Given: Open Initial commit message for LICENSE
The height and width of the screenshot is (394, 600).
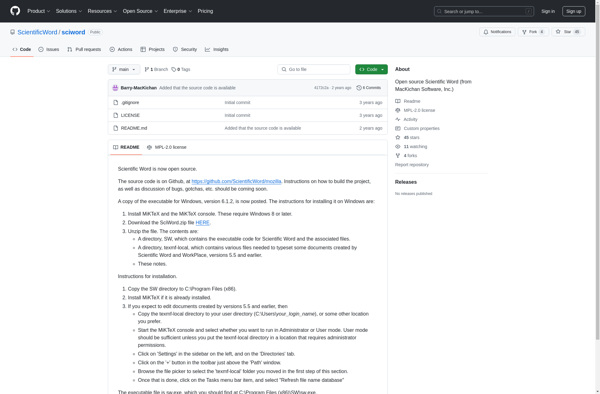Looking at the screenshot, I should [x=237, y=115].
